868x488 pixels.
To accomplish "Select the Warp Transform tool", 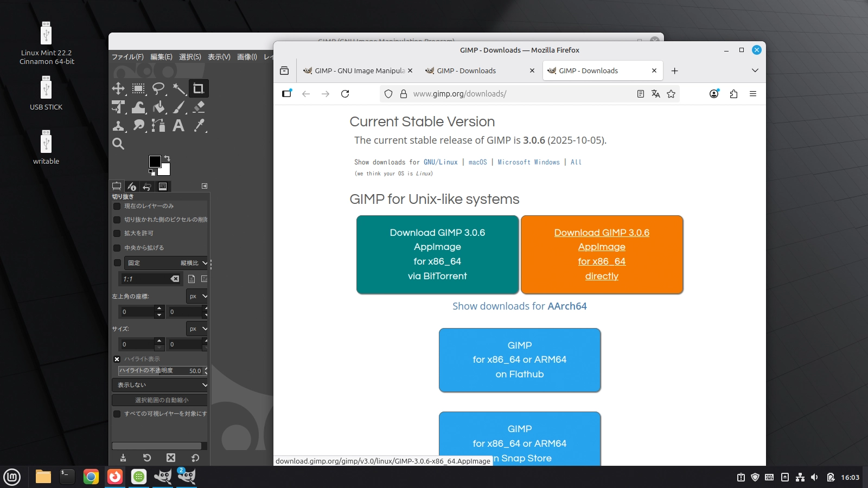I will pos(138,107).
